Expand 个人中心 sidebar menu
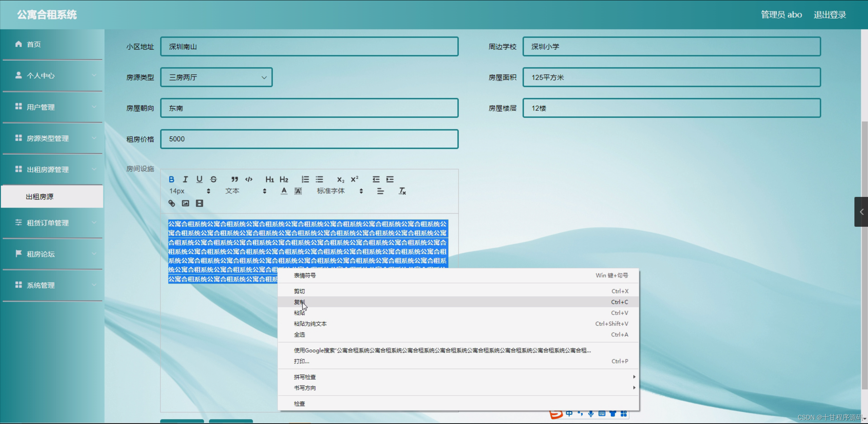This screenshot has height=424, width=868. point(52,76)
